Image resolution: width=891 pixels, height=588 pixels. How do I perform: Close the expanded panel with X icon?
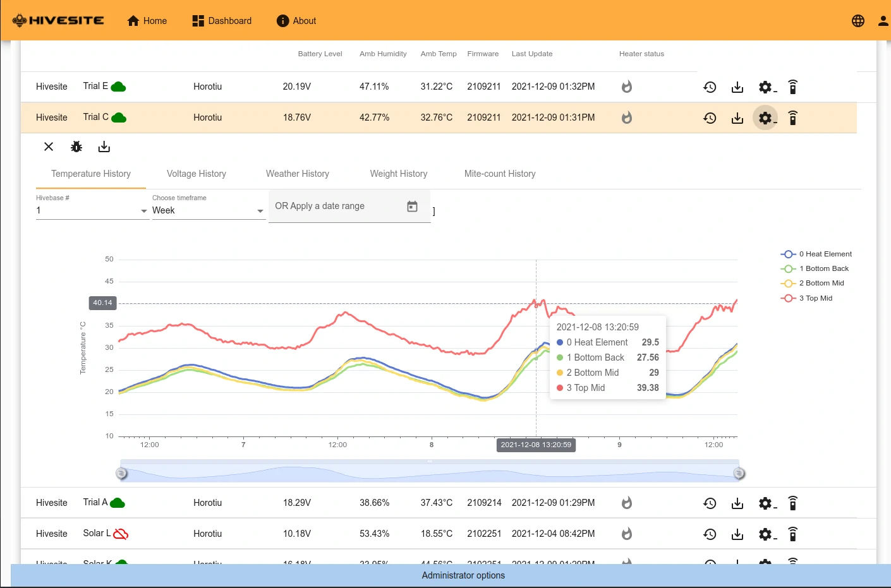point(49,147)
